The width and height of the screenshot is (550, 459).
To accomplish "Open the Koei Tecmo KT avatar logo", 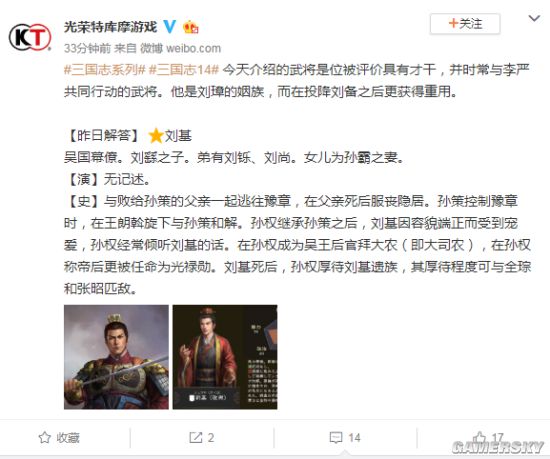I will tap(30, 37).
